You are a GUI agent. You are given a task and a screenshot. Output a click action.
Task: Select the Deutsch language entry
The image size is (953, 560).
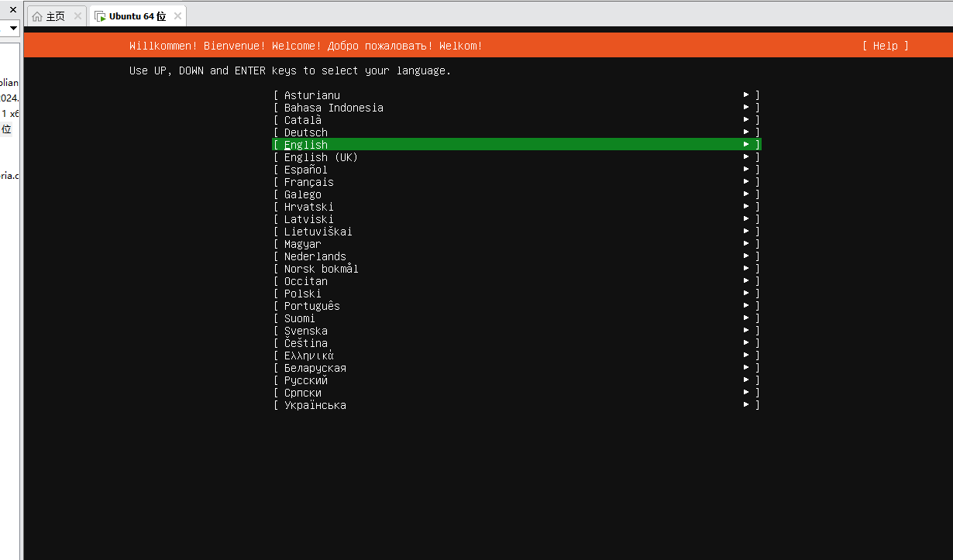coord(305,132)
